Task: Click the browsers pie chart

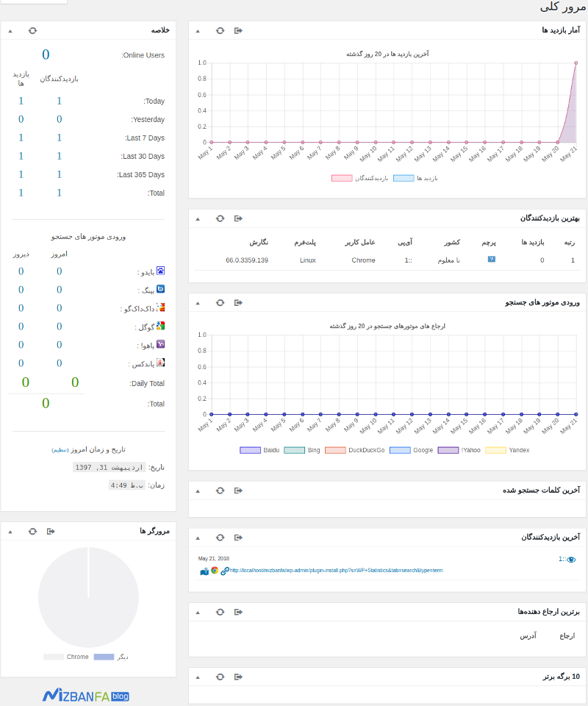Action: point(88,597)
